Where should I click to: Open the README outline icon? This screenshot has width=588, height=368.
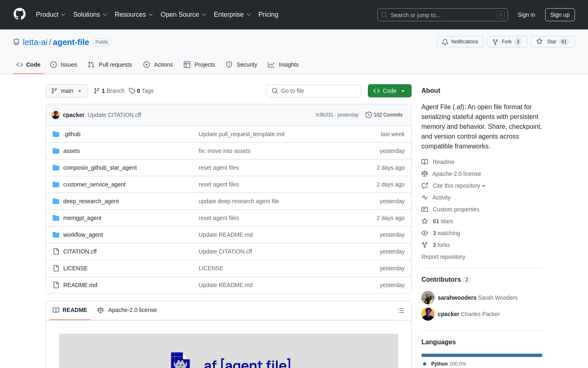[x=401, y=310]
